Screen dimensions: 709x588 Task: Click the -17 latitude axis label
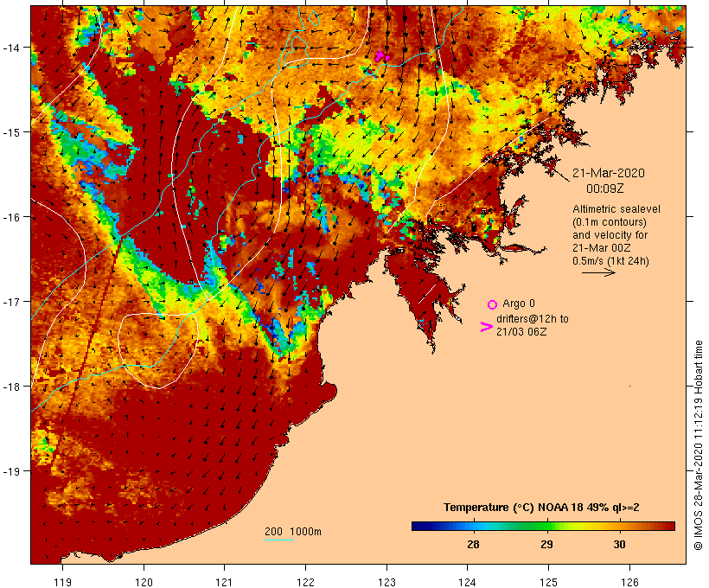point(10,301)
